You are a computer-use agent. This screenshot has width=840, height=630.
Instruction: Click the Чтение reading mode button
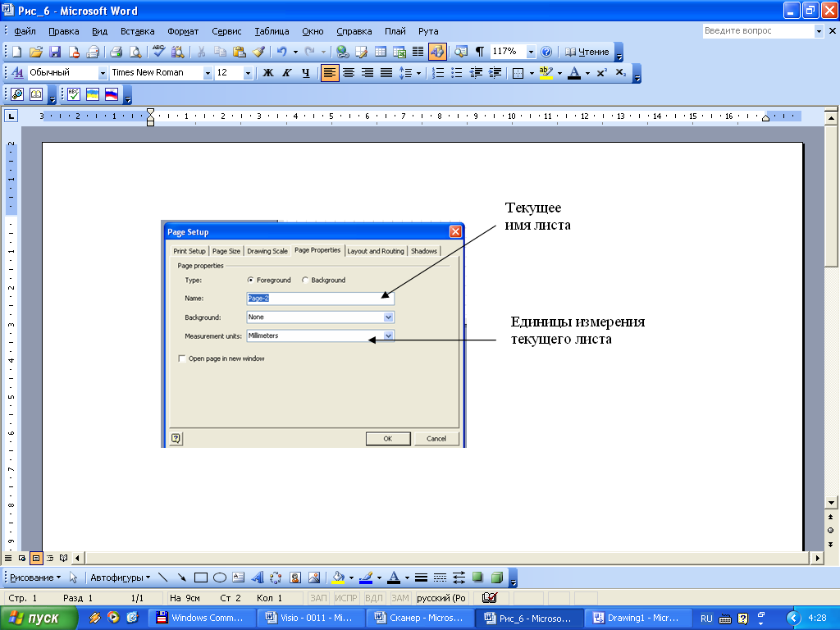pos(587,52)
